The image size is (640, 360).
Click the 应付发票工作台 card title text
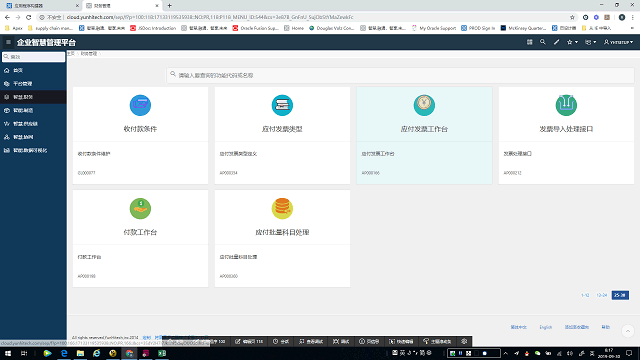(424, 129)
